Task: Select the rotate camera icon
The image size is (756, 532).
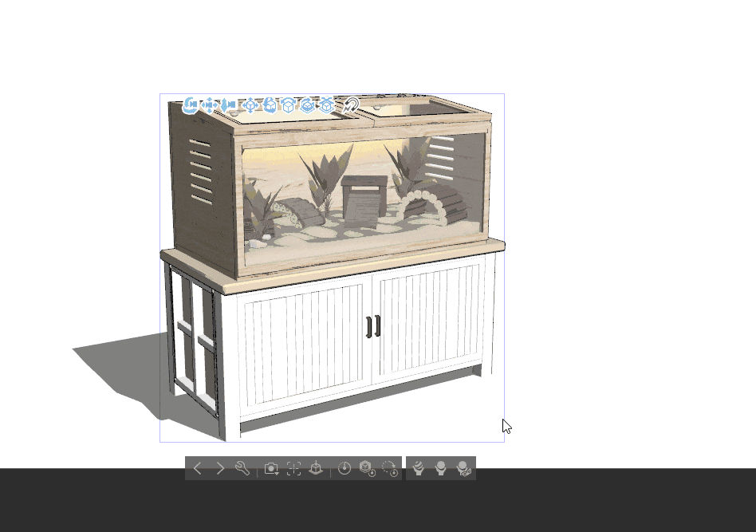Action: 190,105
